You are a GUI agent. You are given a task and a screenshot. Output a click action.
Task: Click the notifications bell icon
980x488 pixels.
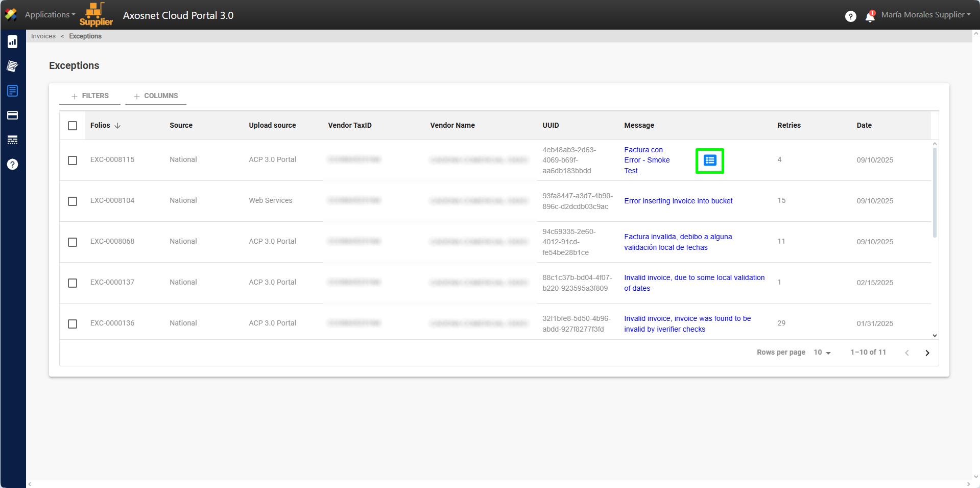pyautogui.click(x=870, y=16)
